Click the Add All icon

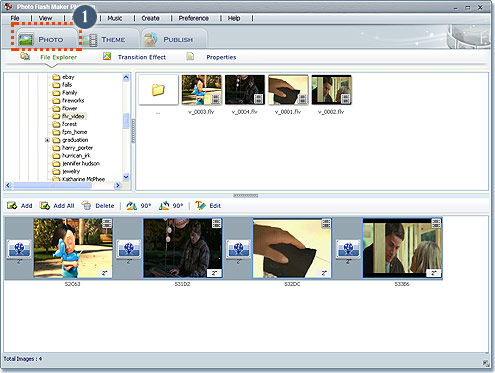pos(45,205)
